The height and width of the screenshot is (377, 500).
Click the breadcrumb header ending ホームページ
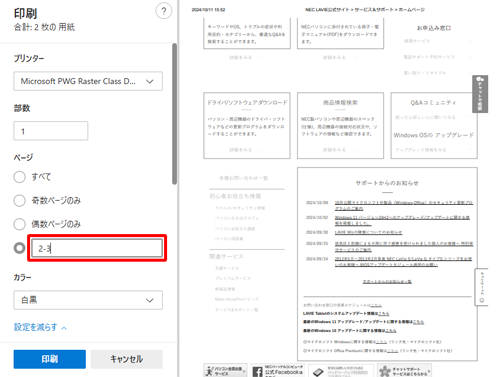365,10
